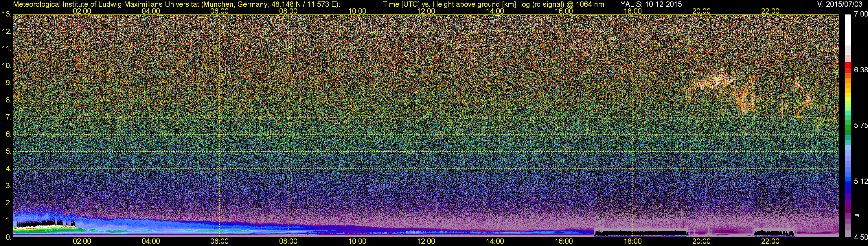Click the 22:00 label on the top time axis

tap(770, 11)
